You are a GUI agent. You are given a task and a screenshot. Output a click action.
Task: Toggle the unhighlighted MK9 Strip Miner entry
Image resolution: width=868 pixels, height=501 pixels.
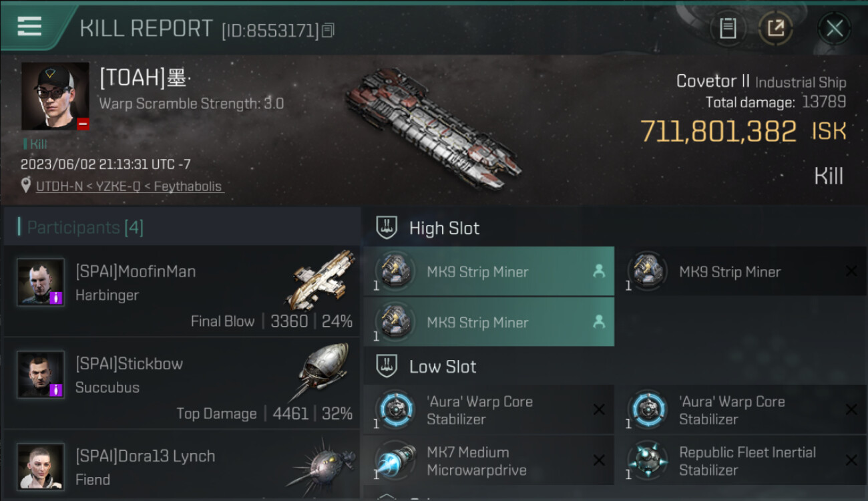coord(741,271)
